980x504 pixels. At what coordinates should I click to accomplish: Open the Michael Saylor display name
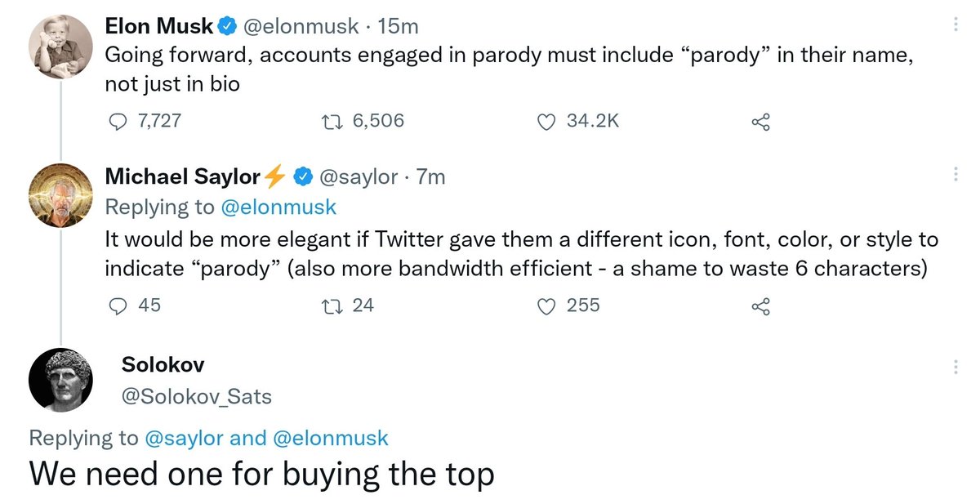(x=183, y=176)
